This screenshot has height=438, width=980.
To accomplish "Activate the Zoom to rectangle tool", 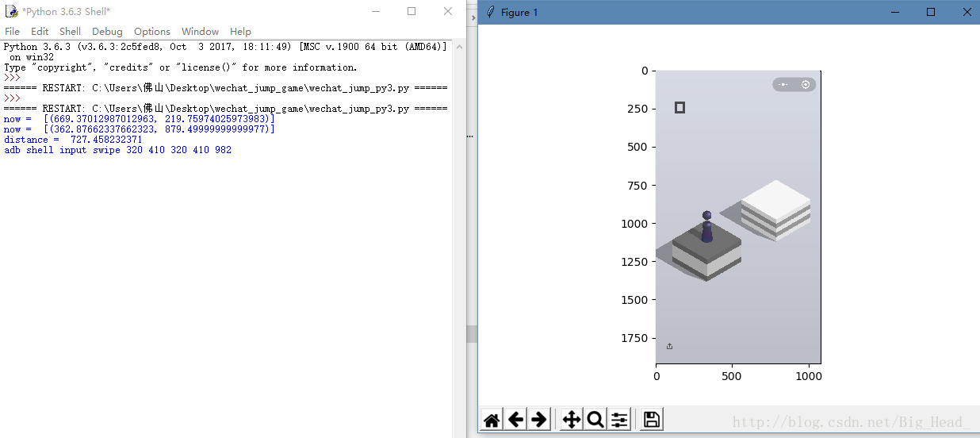I will pos(595,420).
